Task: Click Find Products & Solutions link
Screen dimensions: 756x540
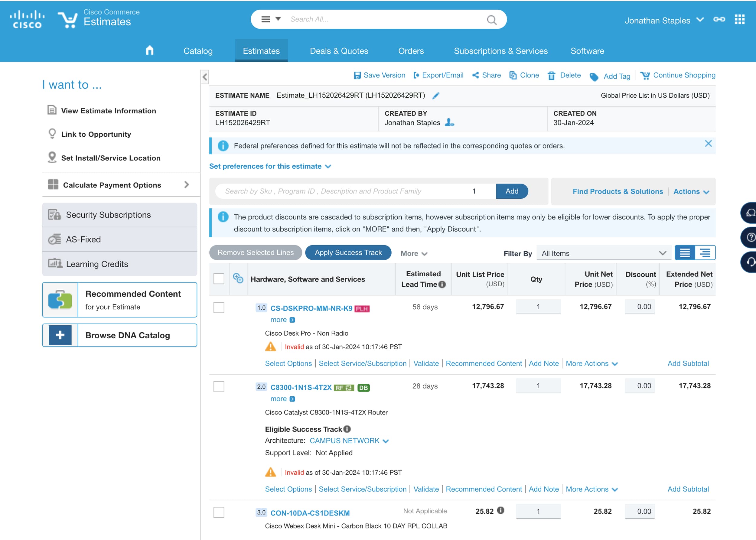Action: (x=618, y=191)
